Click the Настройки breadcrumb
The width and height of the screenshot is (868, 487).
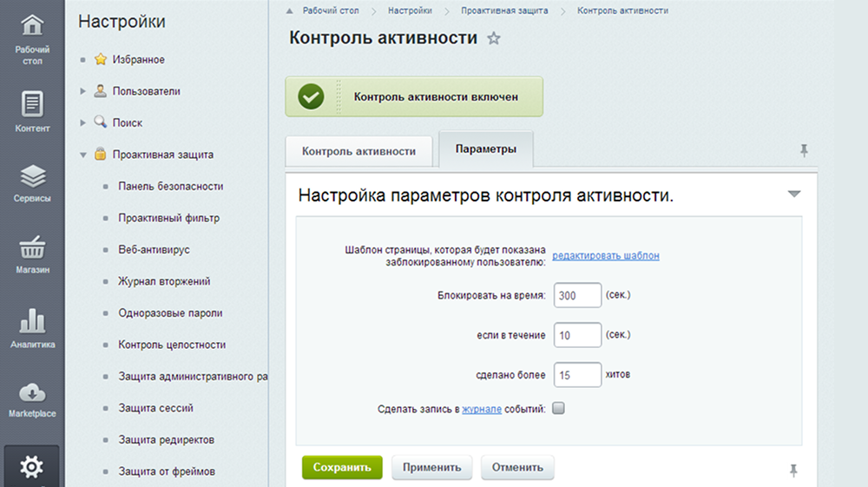tap(410, 10)
